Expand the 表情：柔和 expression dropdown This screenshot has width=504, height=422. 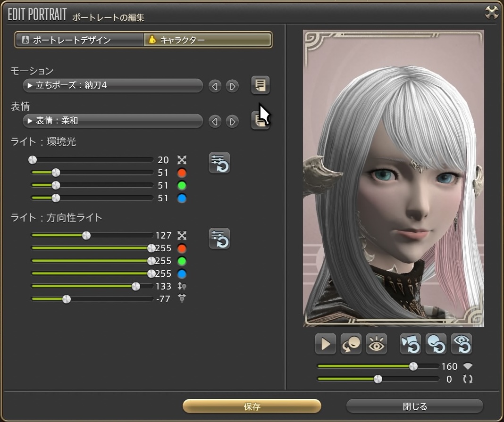pos(113,121)
